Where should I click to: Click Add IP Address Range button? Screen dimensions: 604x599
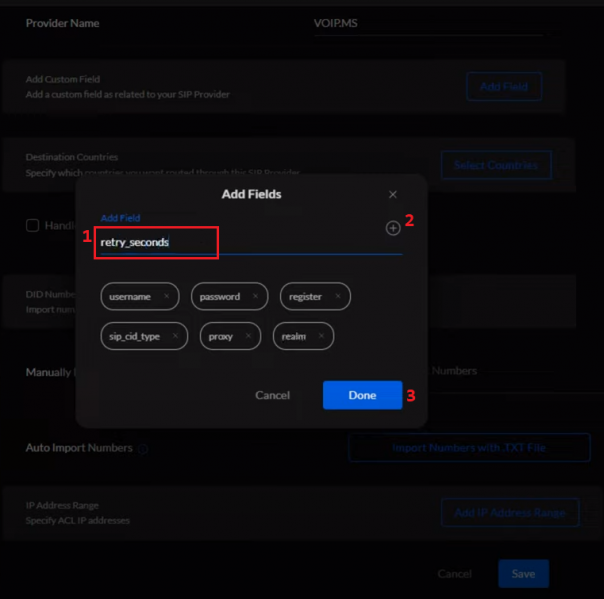coord(510,512)
